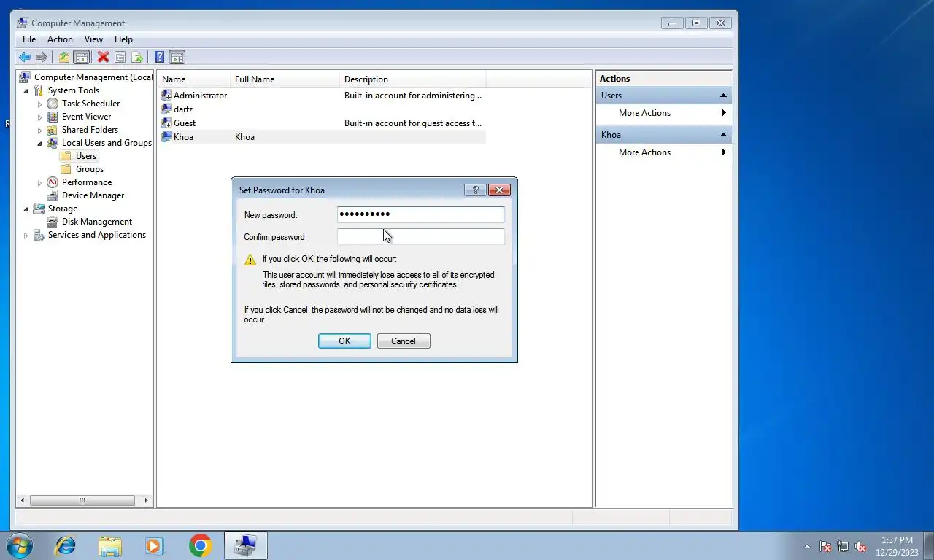934x560 pixels.
Task: Click the Event Viewer icon
Action: click(53, 117)
